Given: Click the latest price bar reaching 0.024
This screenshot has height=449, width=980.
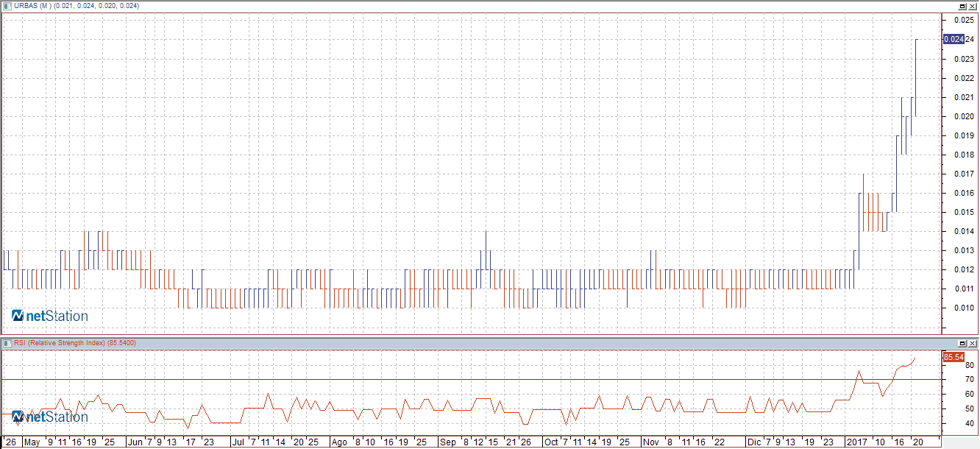Looking at the screenshot, I should [x=915, y=74].
